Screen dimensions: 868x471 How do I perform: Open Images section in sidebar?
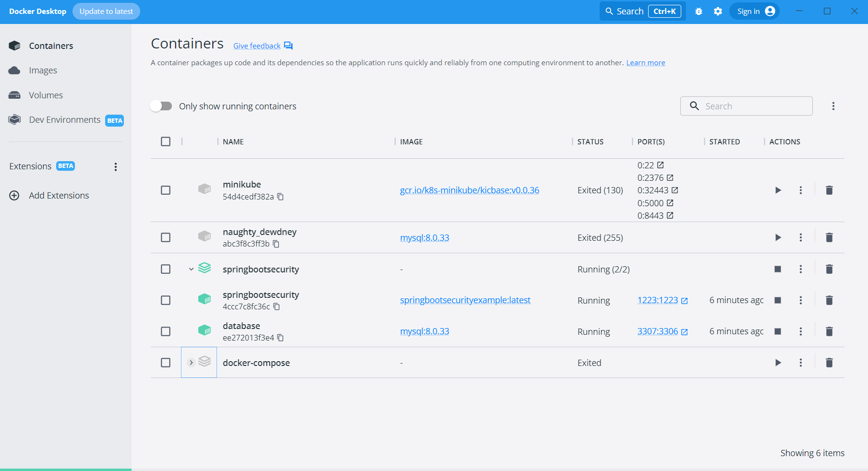pyautogui.click(x=43, y=71)
